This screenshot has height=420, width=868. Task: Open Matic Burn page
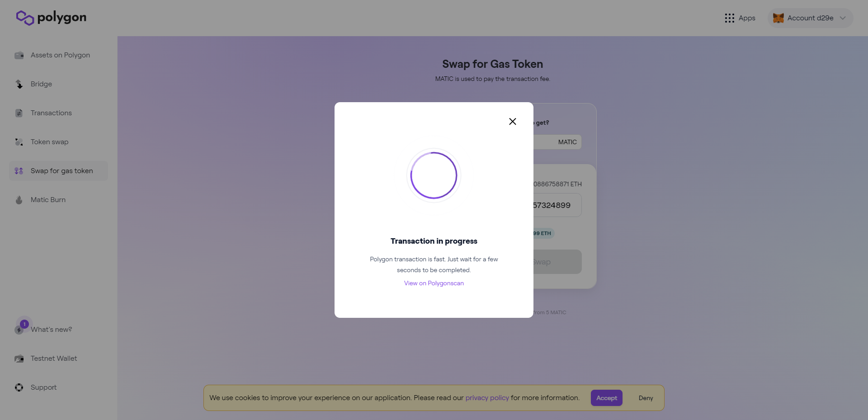click(x=58, y=200)
